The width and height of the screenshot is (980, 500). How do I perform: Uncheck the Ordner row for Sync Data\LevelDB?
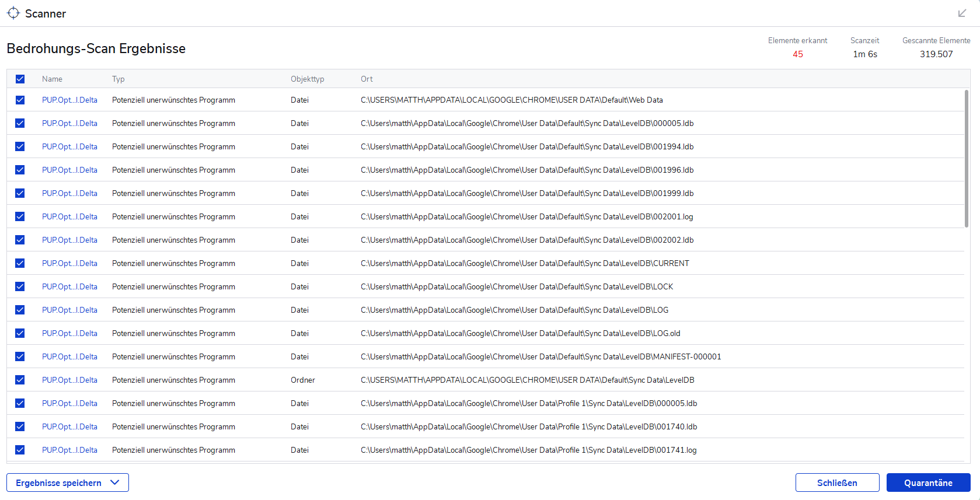pyautogui.click(x=20, y=380)
